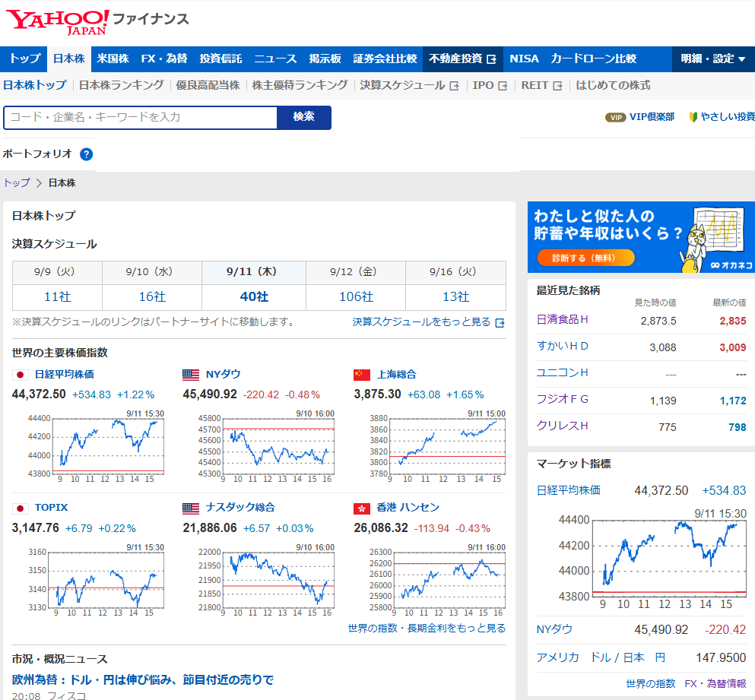Go to the トップ tab
The width and height of the screenshot is (755, 700).
[x=24, y=59]
